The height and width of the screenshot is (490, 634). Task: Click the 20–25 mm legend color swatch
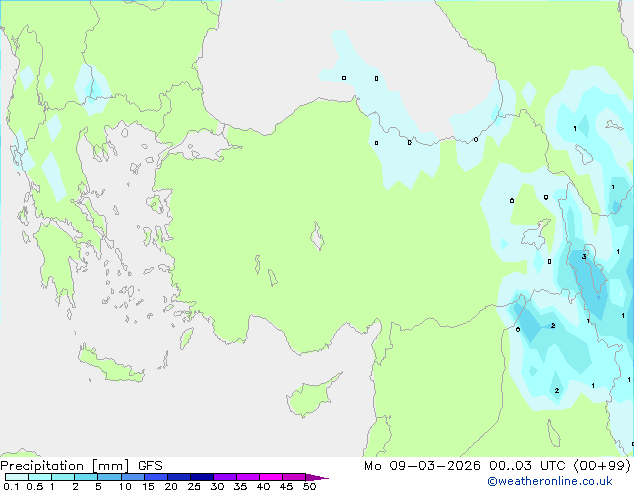179,477
